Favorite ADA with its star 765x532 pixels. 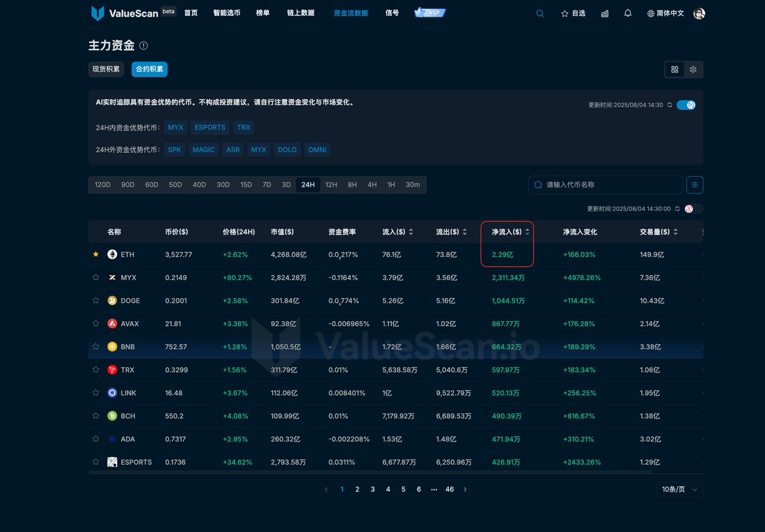click(96, 438)
